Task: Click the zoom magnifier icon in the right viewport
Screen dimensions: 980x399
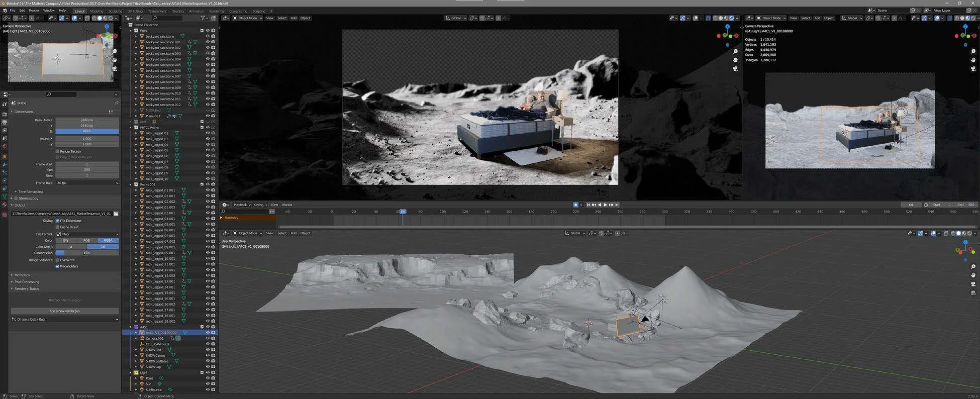Action: 973,52
